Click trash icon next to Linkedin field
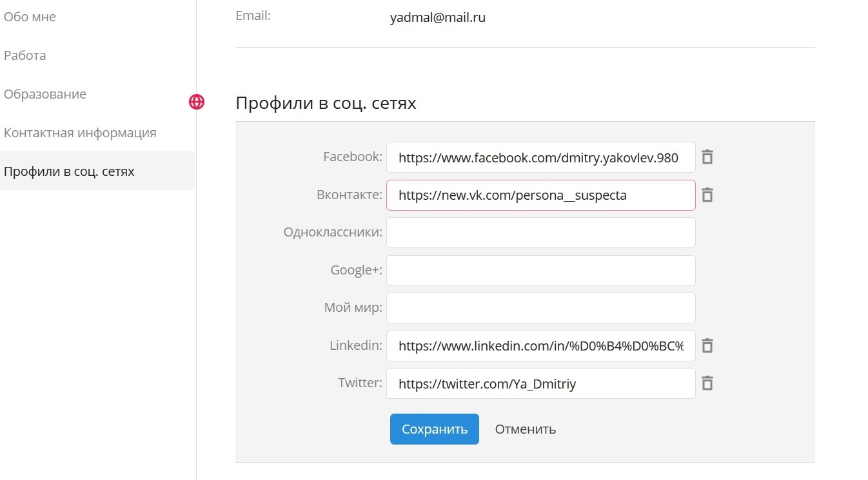868x480 pixels. 707,346
